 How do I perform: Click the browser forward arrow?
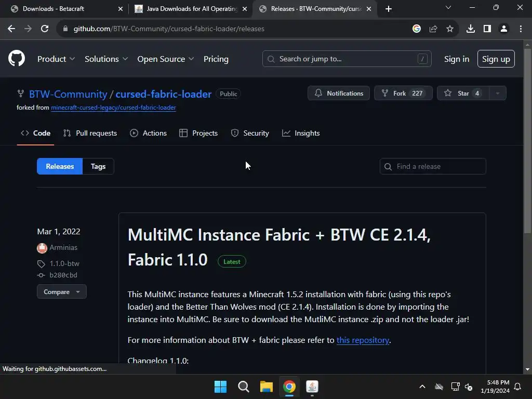(28, 29)
